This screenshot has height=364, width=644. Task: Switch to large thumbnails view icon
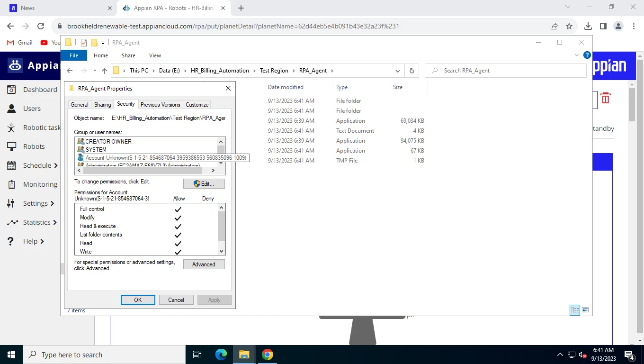[x=585, y=310]
